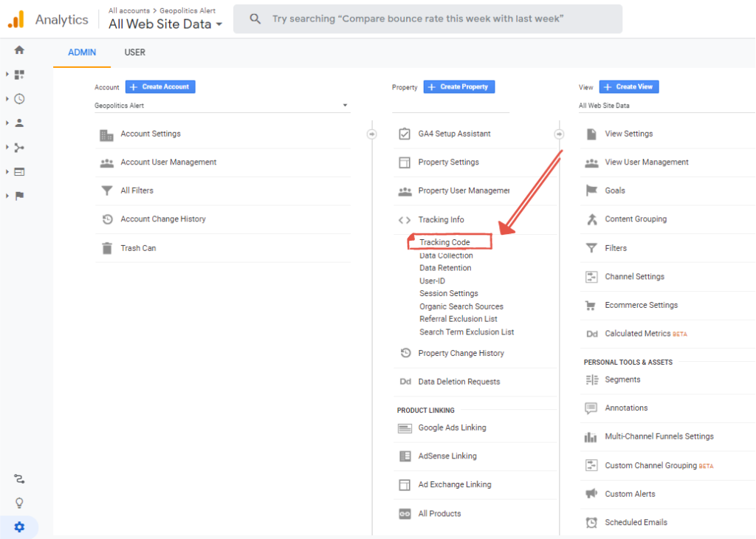Open the Admin gear icon
The height and width of the screenshot is (539, 756).
click(19, 527)
